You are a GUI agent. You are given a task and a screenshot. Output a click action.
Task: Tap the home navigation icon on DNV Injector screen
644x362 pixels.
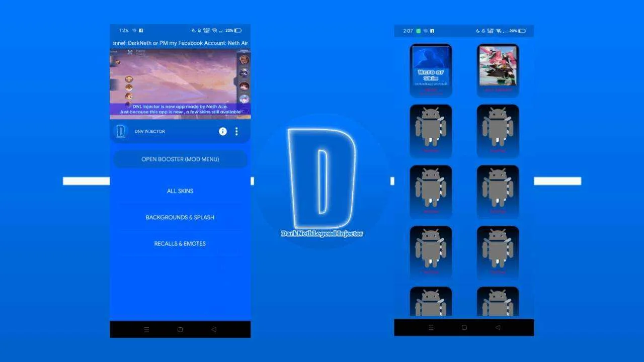pos(180,329)
